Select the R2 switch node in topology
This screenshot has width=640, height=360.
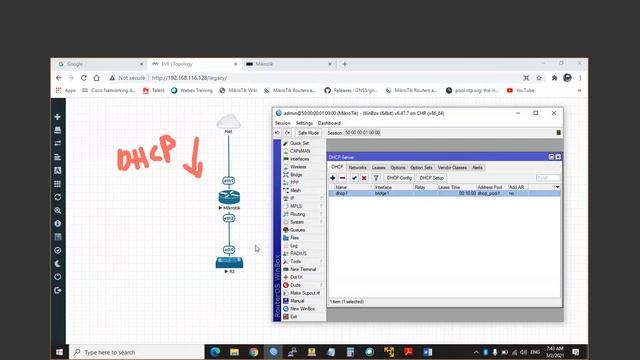click(229, 262)
